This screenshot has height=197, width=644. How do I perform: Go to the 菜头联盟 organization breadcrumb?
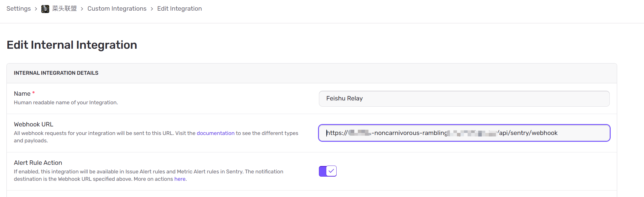point(64,9)
